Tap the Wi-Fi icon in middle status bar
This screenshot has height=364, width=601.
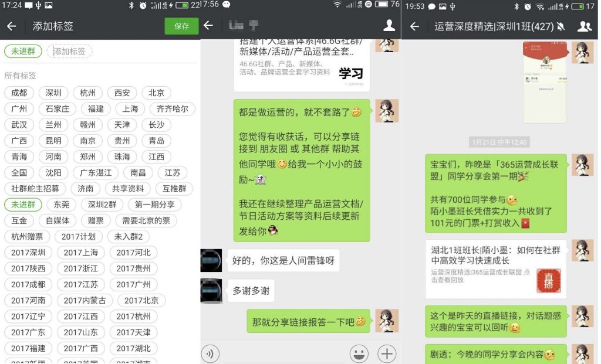coord(337,5)
